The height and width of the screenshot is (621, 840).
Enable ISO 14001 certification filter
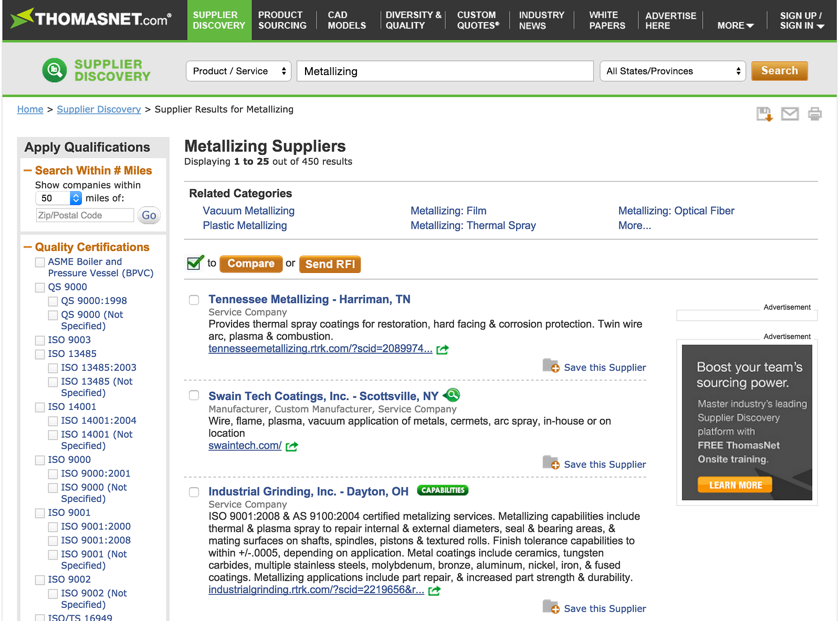40,407
